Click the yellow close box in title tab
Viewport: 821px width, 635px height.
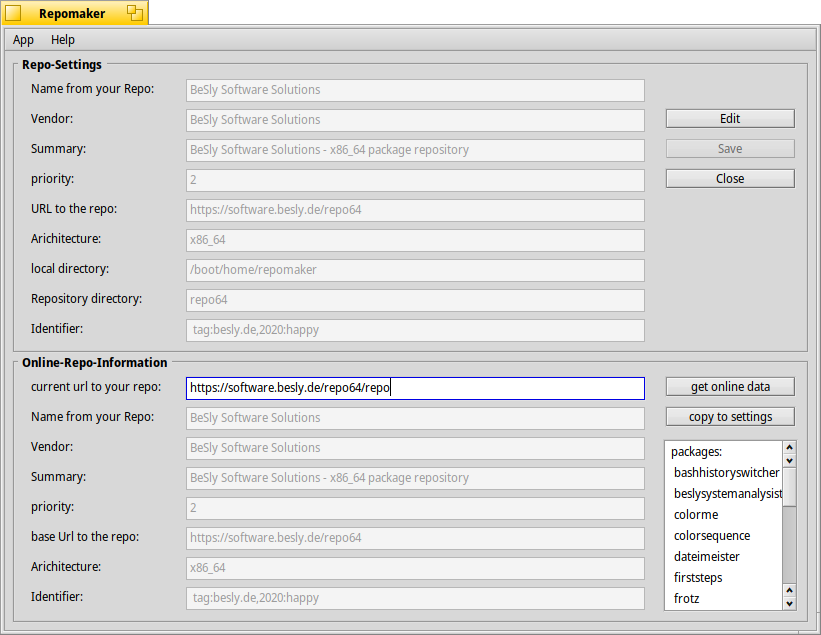[14, 13]
